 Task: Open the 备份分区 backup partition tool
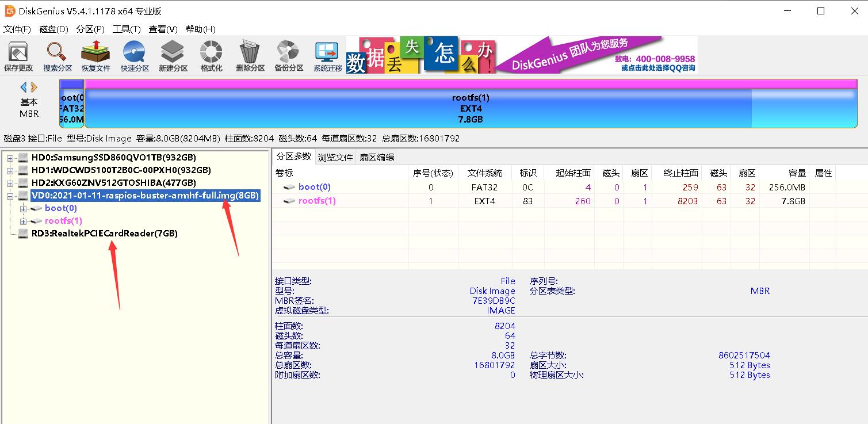coord(289,56)
